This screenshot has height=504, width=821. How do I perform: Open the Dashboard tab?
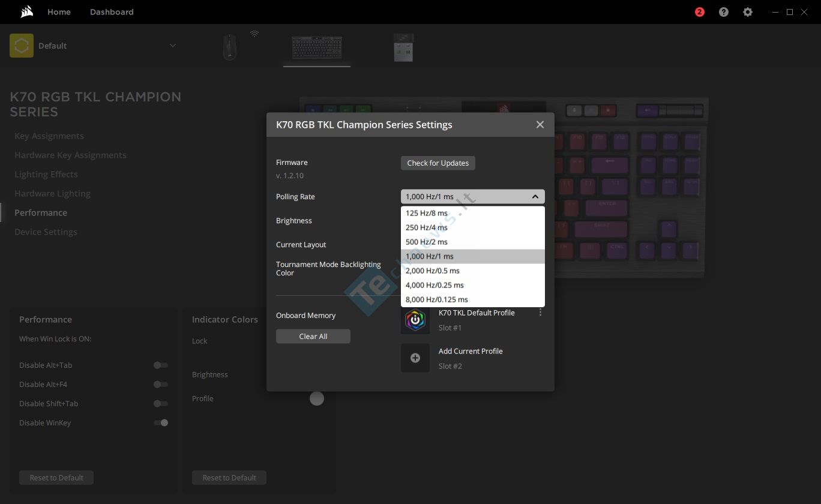tap(112, 12)
